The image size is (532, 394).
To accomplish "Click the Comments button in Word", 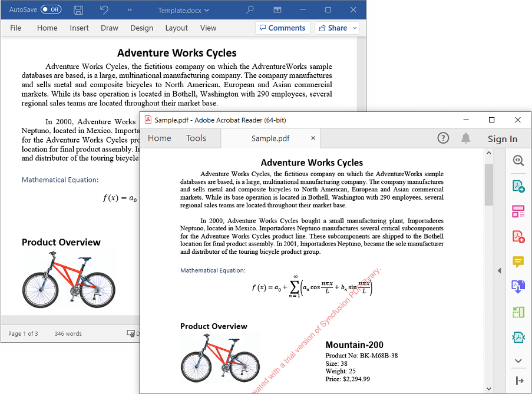I will (x=283, y=28).
